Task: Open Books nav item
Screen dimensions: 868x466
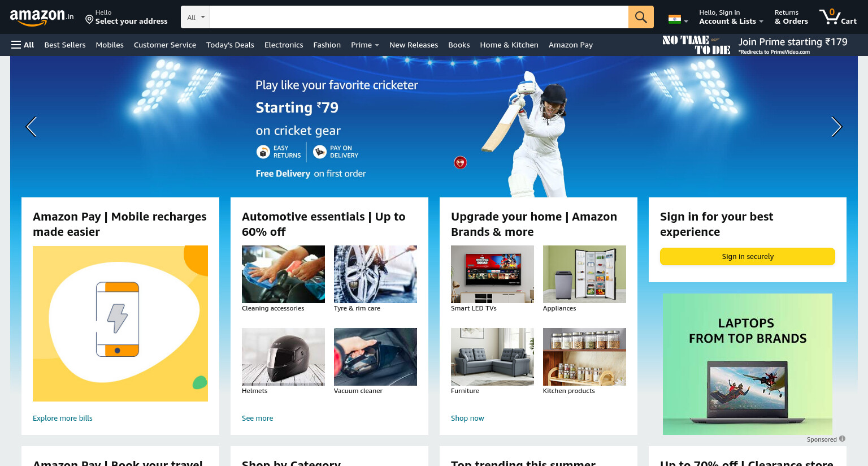Action: pos(459,45)
